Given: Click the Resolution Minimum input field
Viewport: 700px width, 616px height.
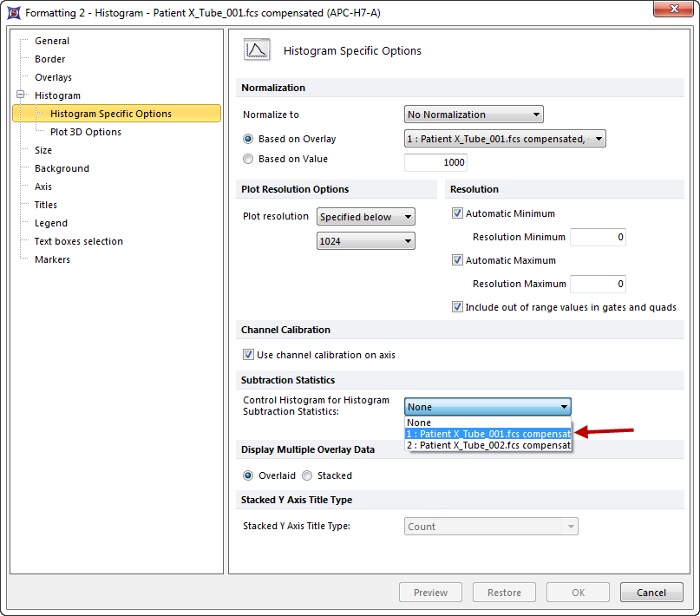Looking at the screenshot, I should click(597, 237).
